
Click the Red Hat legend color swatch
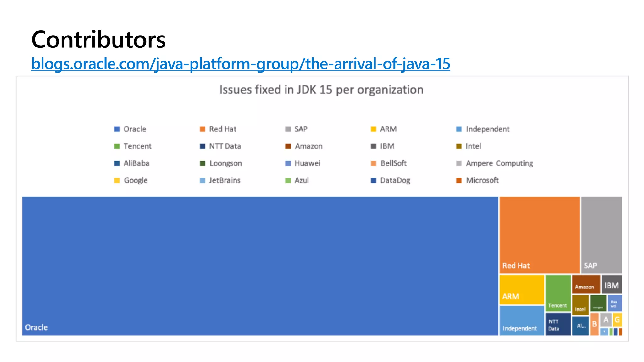[x=203, y=129]
